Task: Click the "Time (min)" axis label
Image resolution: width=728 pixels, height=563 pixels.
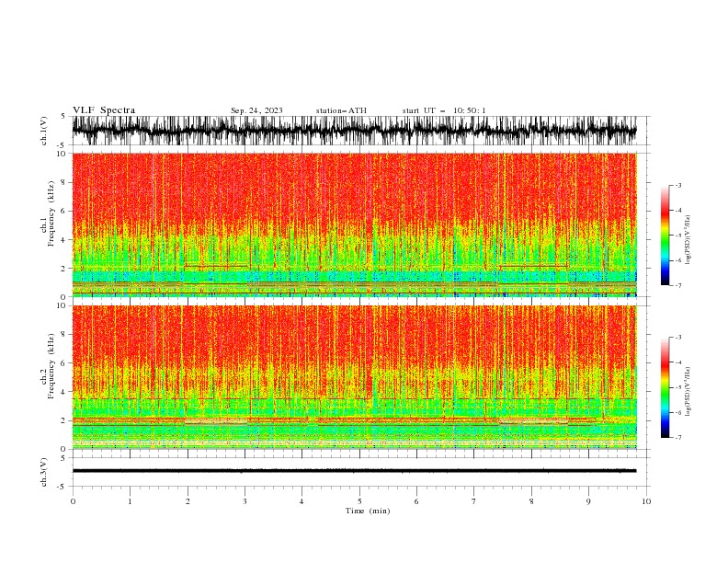Action: click(x=368, y=511)
